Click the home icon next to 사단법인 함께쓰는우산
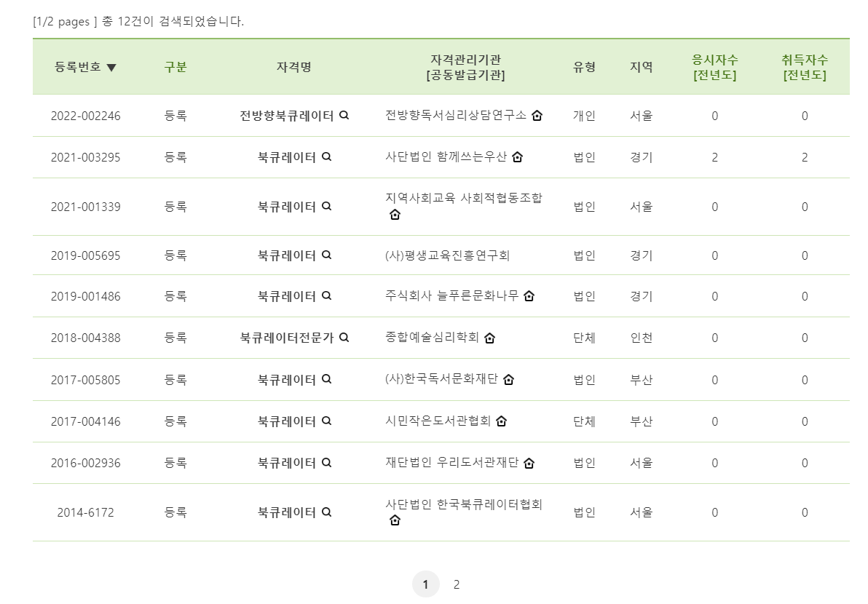This screenshot has width=868, height=604. coord(517,157)
